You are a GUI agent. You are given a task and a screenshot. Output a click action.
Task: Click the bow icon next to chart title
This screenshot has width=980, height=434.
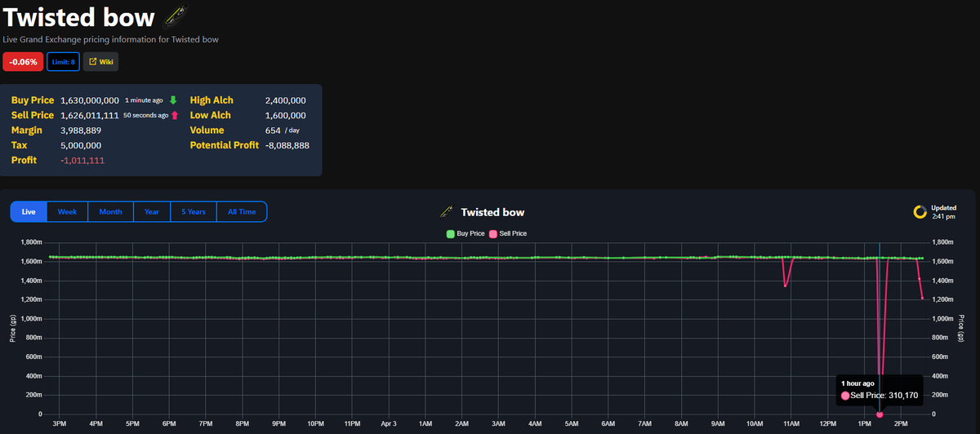[x=446, y=212]
